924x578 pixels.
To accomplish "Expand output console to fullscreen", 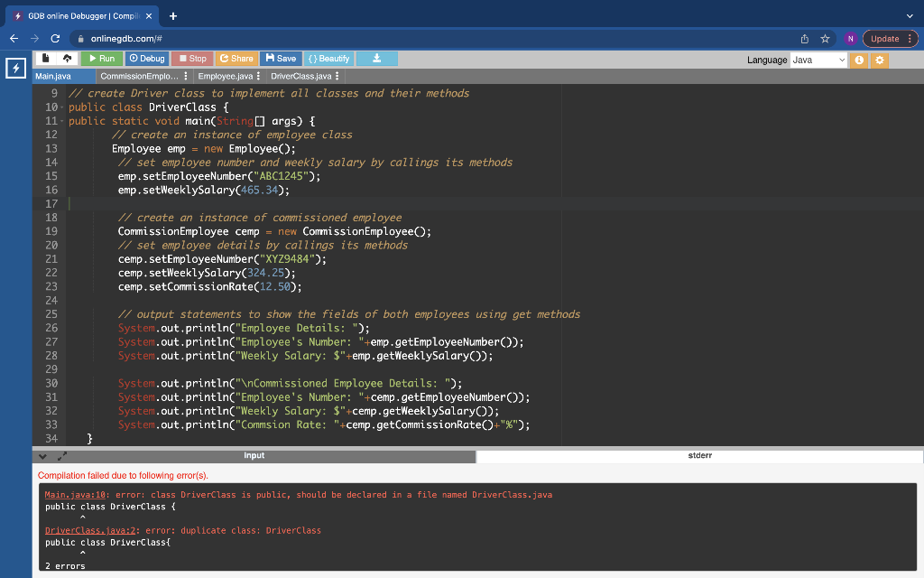I will 62,456.
